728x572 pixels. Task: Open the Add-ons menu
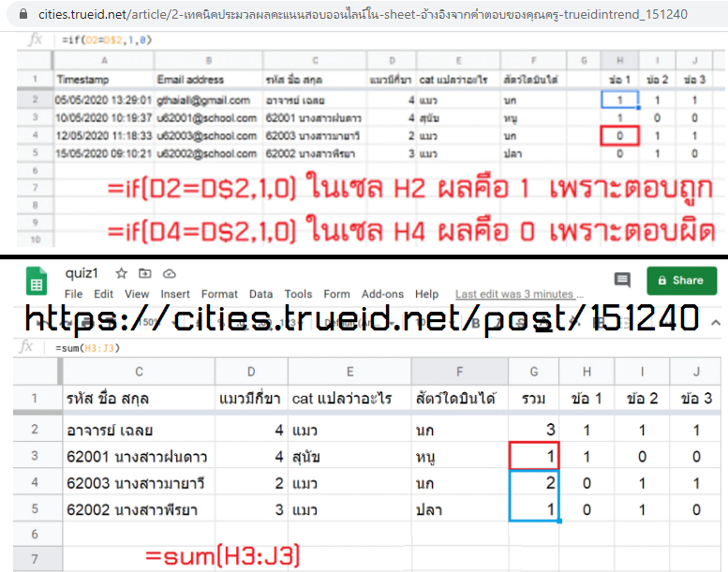[x=381, y=294]
